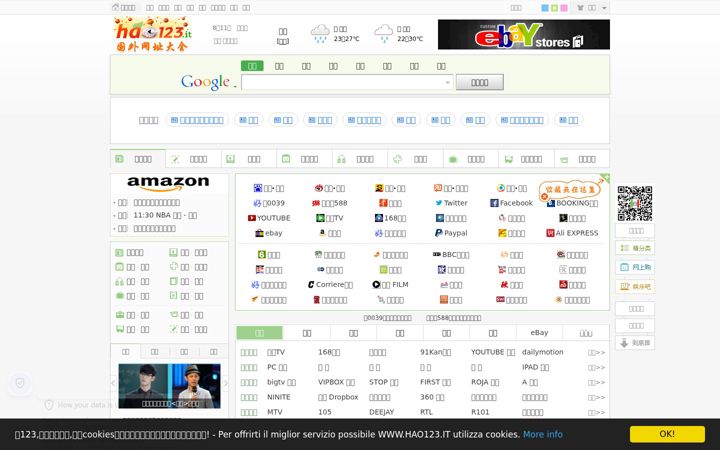Click the weather icon beside 22~30°C
The image size is (720, 450).
pos(383,34)
